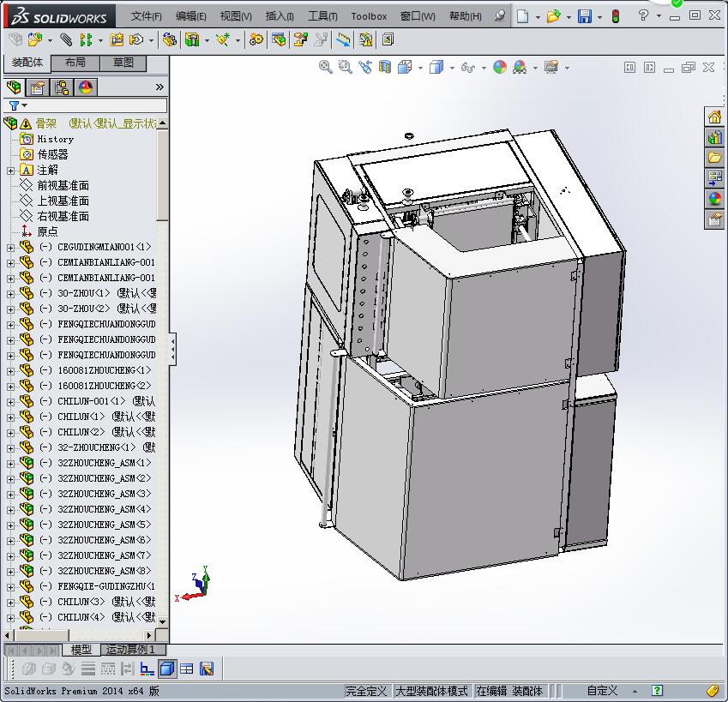728x702 pixels.
Task: Collapse the left panel splitter handle
Action: (172, 349)
